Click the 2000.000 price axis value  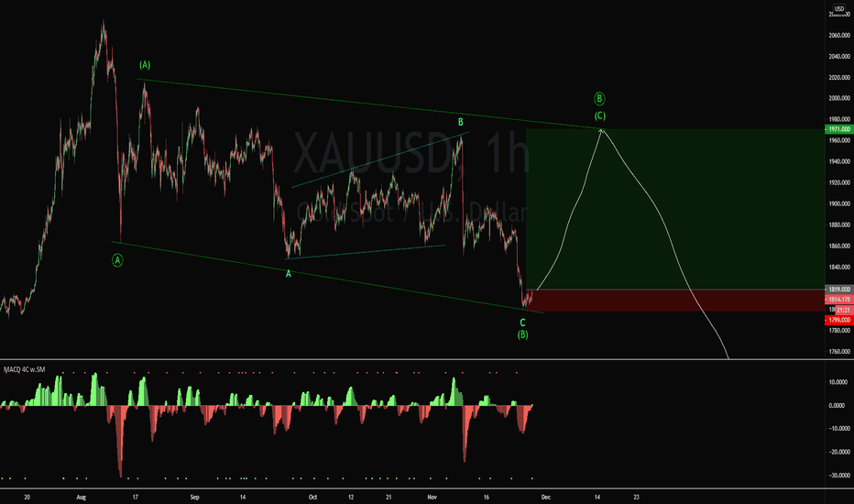coord(839,99)
